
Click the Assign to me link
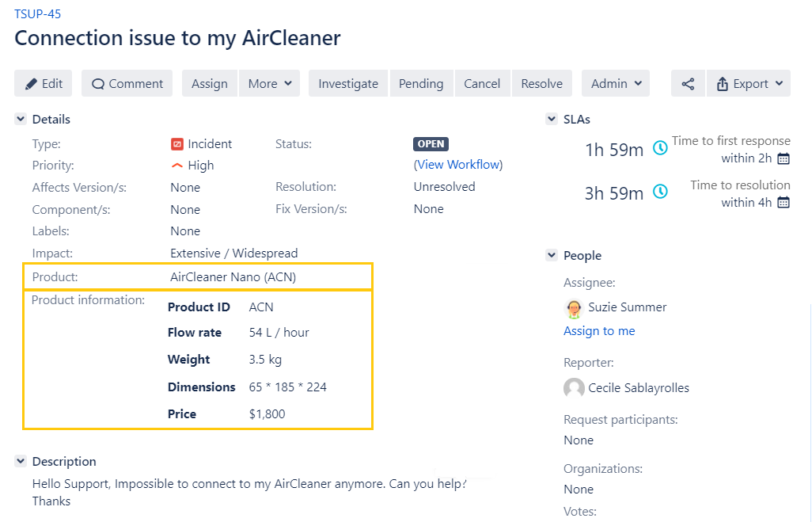coord(599,331)
